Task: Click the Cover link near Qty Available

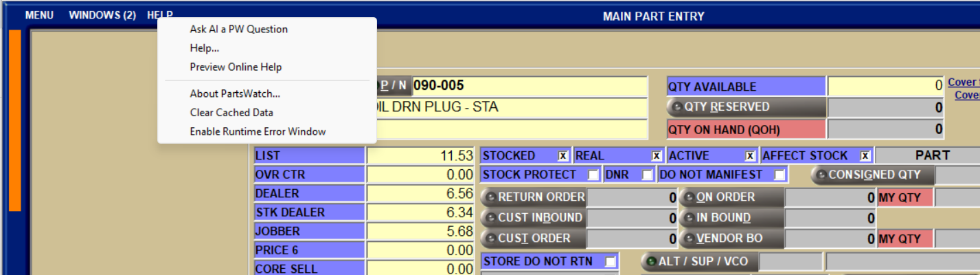Action: (x=963, y=82)
